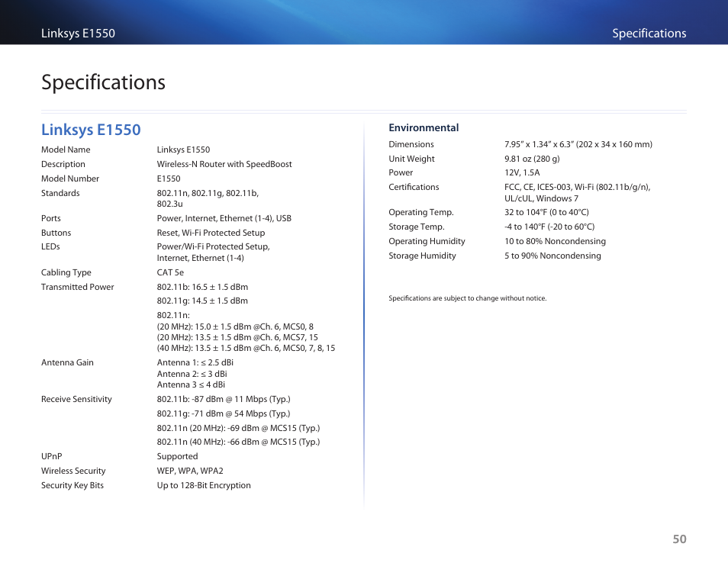Click the '12V, 1.5A' power value

point(522,172)
